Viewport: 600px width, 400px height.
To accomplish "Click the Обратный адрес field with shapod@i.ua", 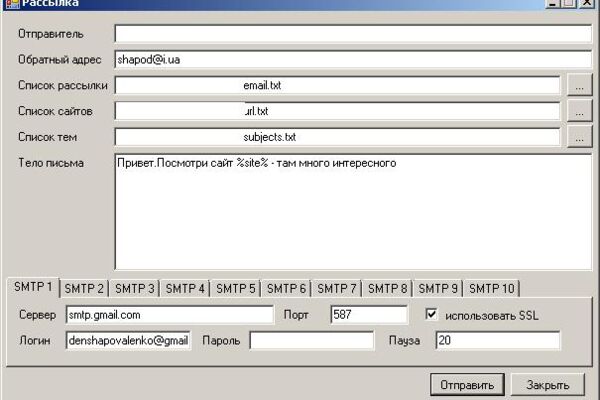I will coord(353,60).
